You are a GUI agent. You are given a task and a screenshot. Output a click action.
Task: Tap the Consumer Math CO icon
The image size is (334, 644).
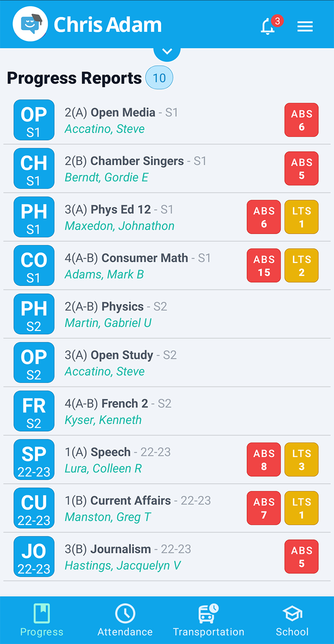(x=34, y=265)
